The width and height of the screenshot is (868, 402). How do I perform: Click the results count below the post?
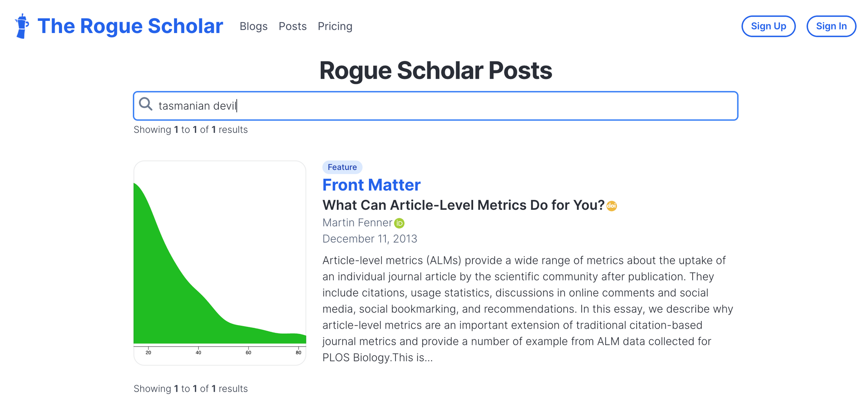(191, 389)
